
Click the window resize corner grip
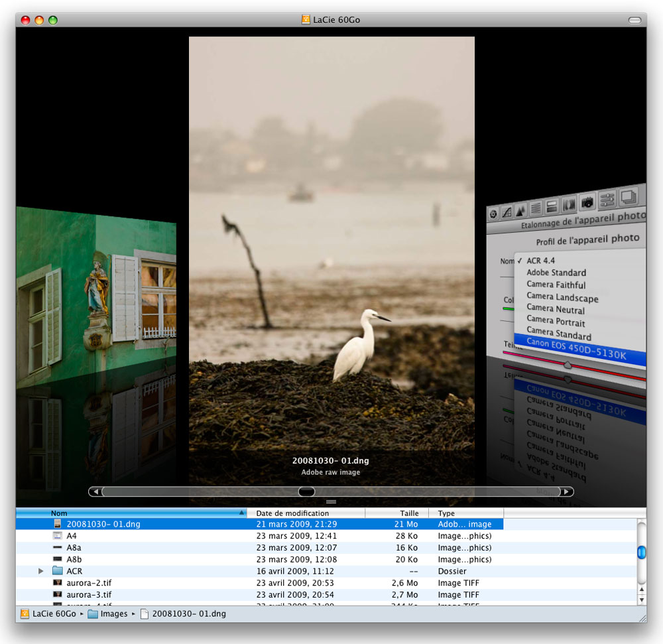tap(642, 617)
